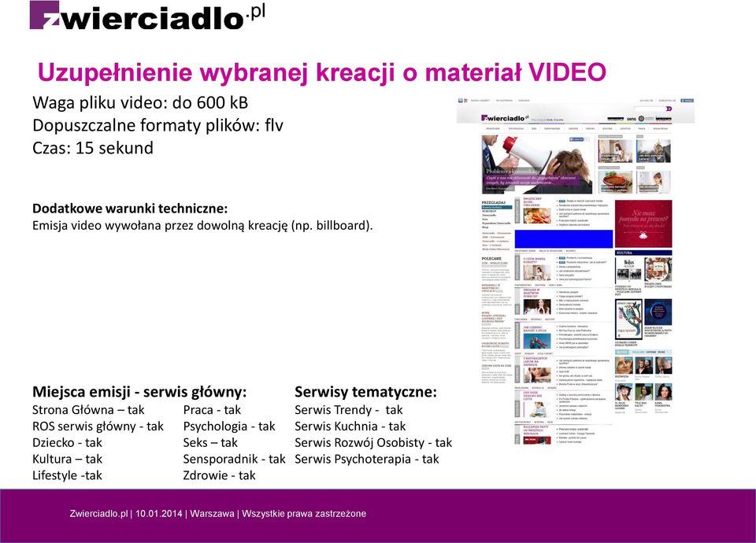Select 'Lifestyle -tak' entry
The image size is (756, 543).
(x=67, y=475)
